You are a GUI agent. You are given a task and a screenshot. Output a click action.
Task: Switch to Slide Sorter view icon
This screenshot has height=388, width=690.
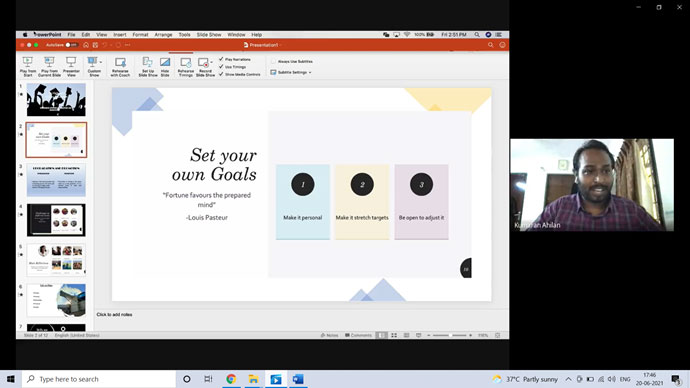click(394, 335)
